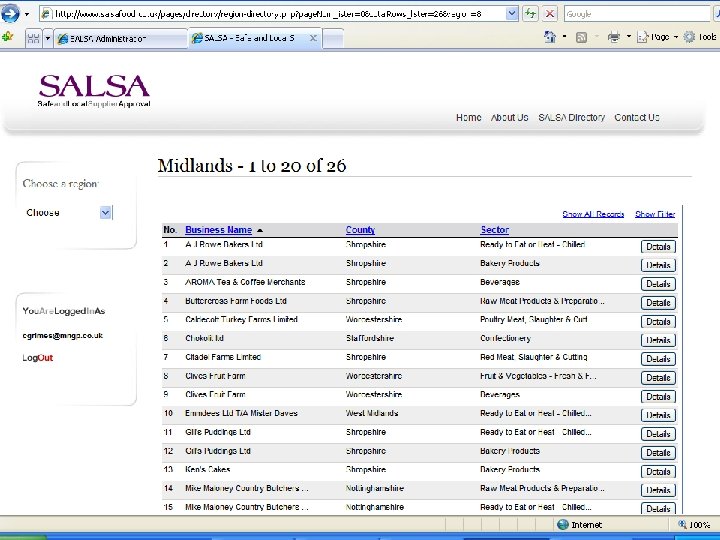The height and width of the screenshot is (540, 720).
Task: Click the Show Filter link
Action: coord(655,214)
